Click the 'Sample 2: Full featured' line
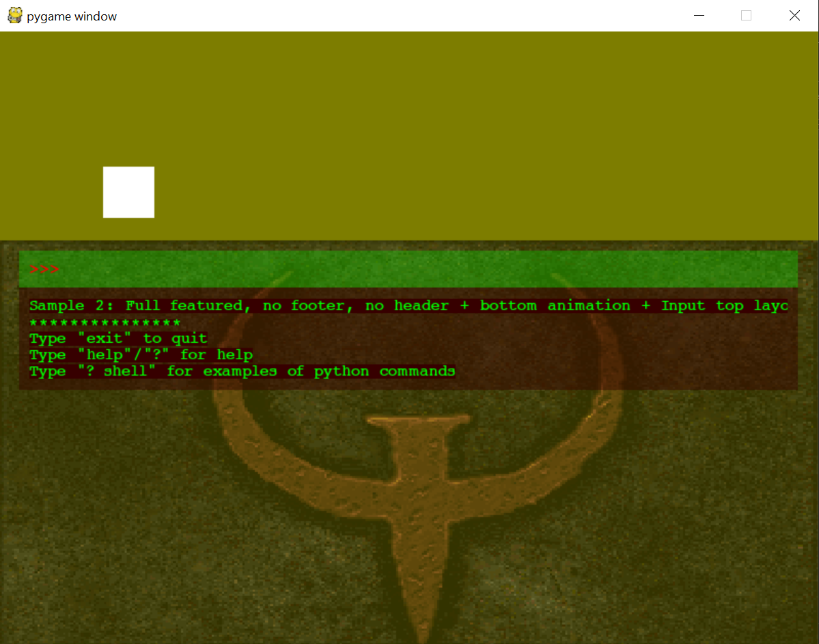 [x=408, y=305]
